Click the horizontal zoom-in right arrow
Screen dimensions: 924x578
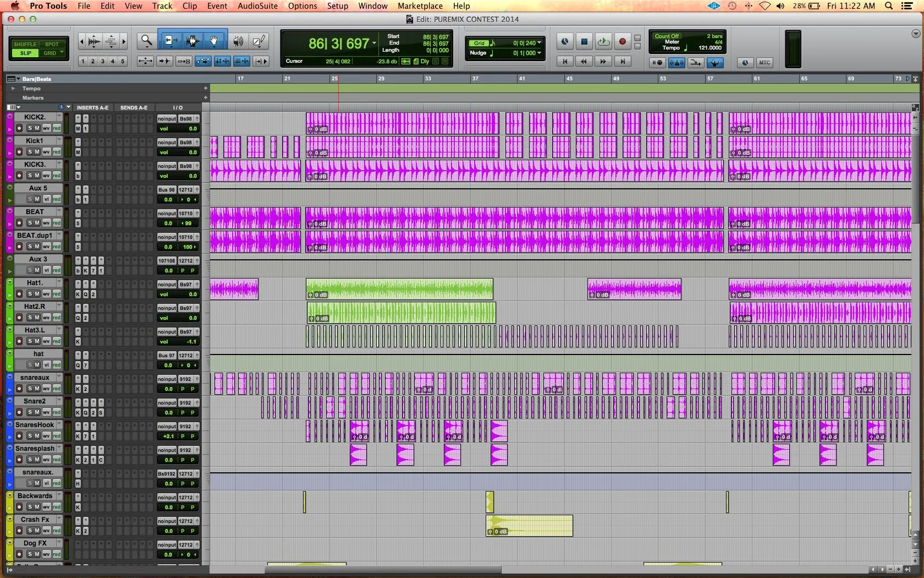click(124, 41)
